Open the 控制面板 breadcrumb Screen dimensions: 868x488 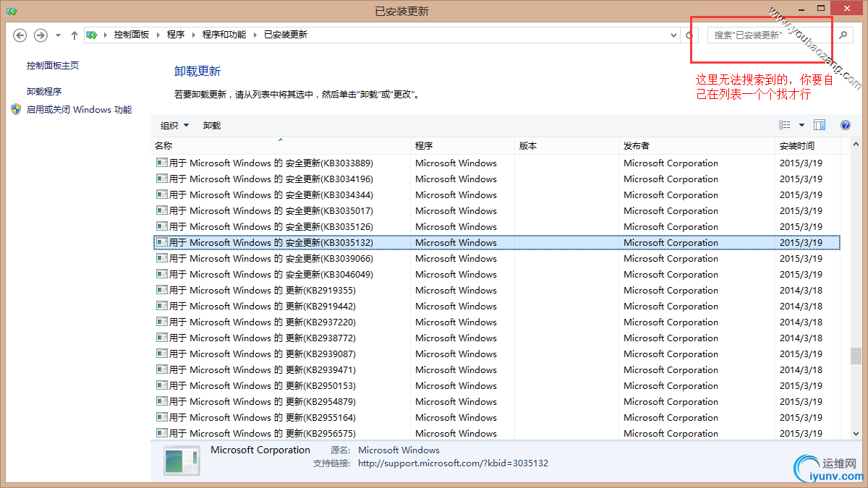[132, 35]
